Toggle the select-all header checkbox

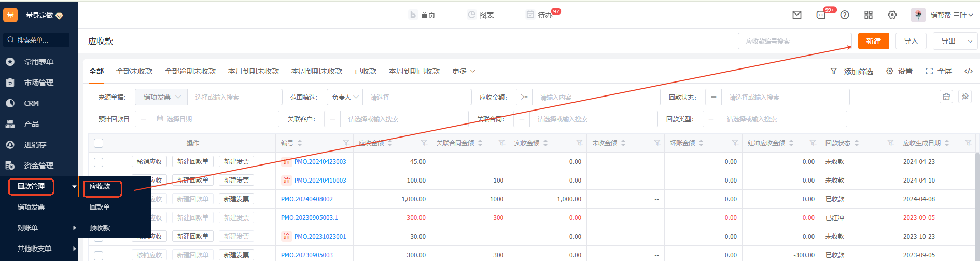(99, 143)
